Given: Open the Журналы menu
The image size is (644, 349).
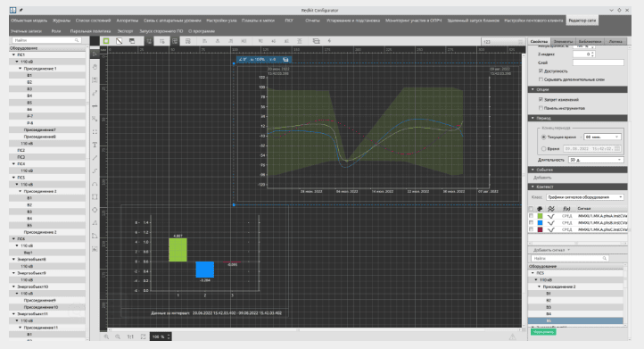Looking at the screenshot, I should pyautogui.click(x=62, y=21).
